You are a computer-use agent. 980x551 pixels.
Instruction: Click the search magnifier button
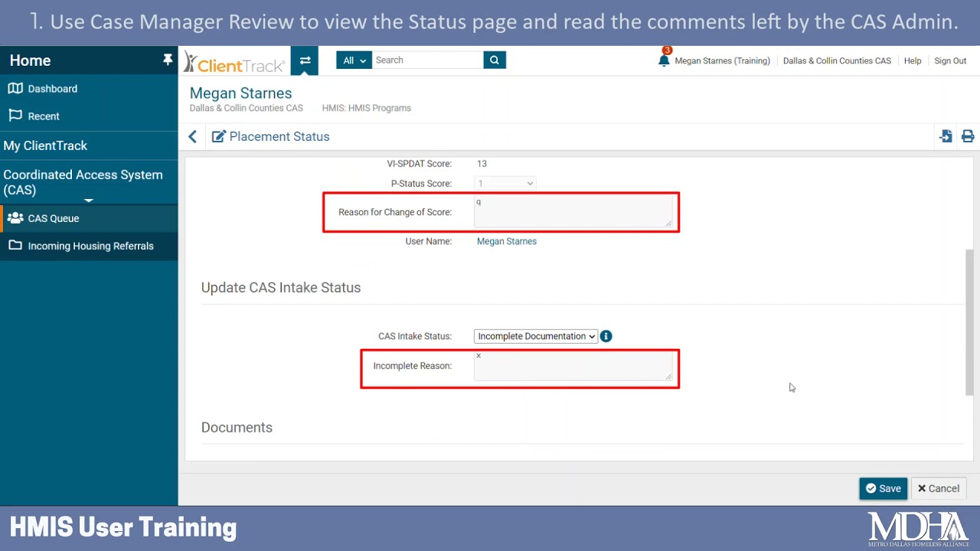(x=495, y=60)
